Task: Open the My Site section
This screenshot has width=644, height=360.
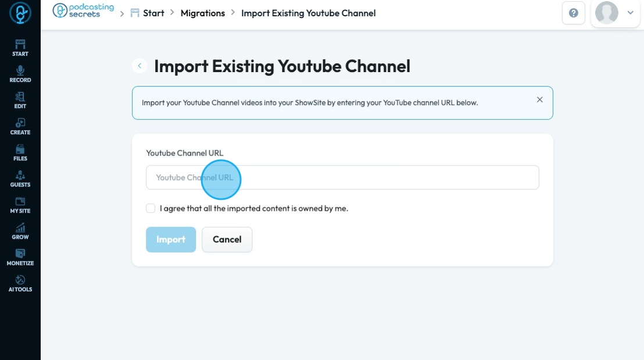Action: pyautogui.click(x=20, y=205)
